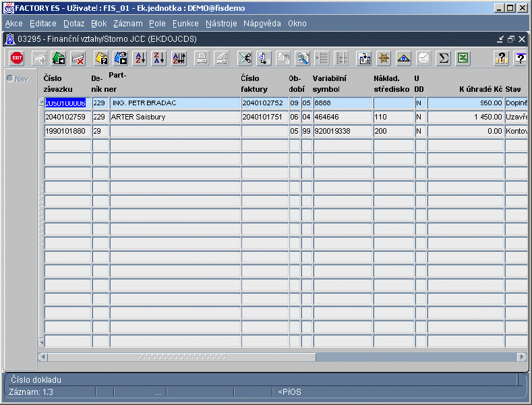Open the Okno menu
532x405 pixels.
[x=297, y=24]
